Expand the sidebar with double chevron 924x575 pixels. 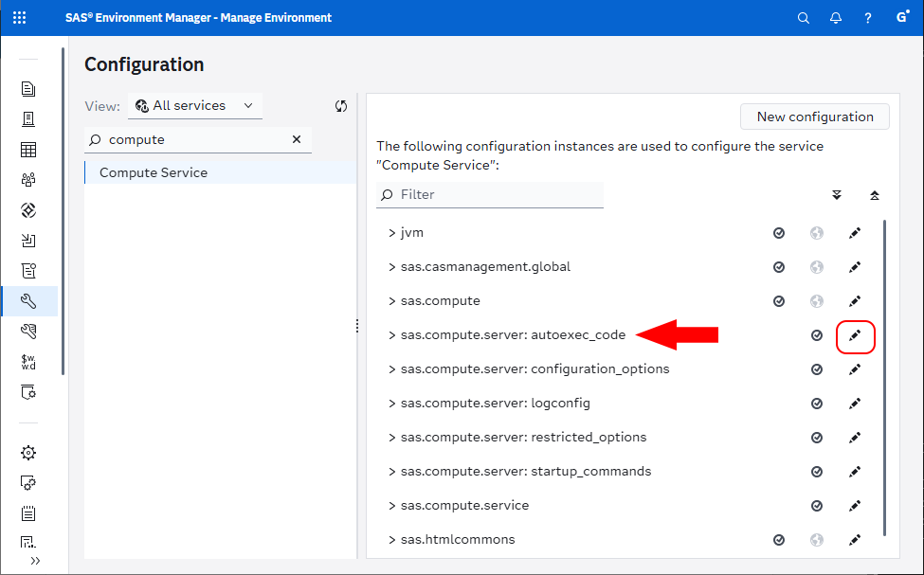(35, 561)
